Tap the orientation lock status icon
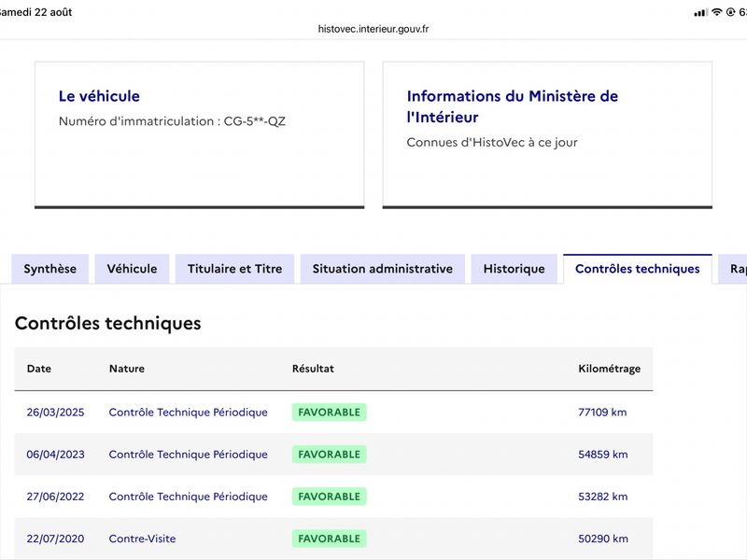 click(x=730, y=12)
